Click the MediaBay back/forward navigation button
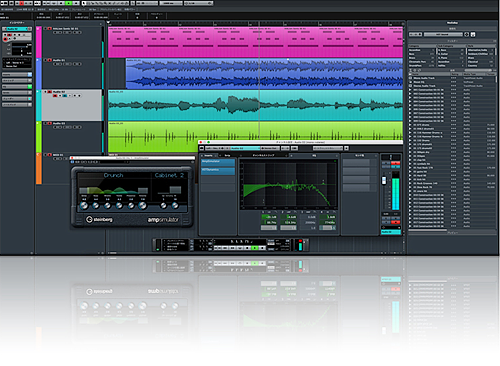Screen dimensions: 500x366 tap(416, 34)
